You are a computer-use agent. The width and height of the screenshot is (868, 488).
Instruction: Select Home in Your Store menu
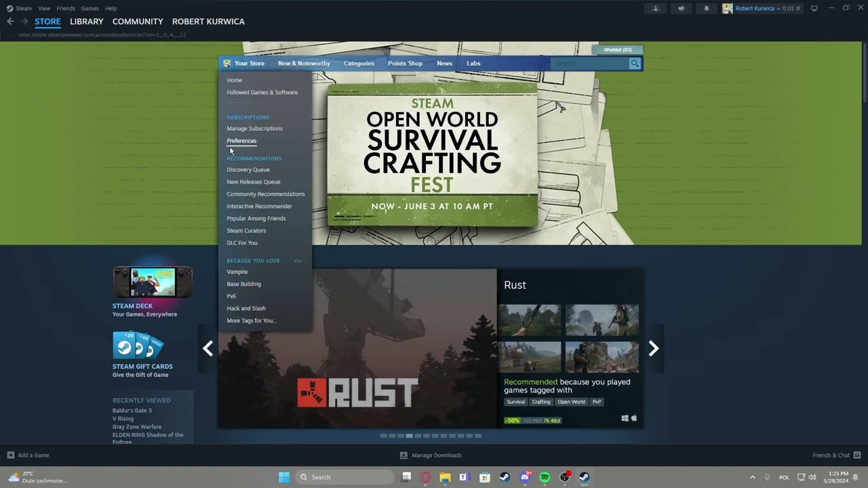tap(234, 80)
